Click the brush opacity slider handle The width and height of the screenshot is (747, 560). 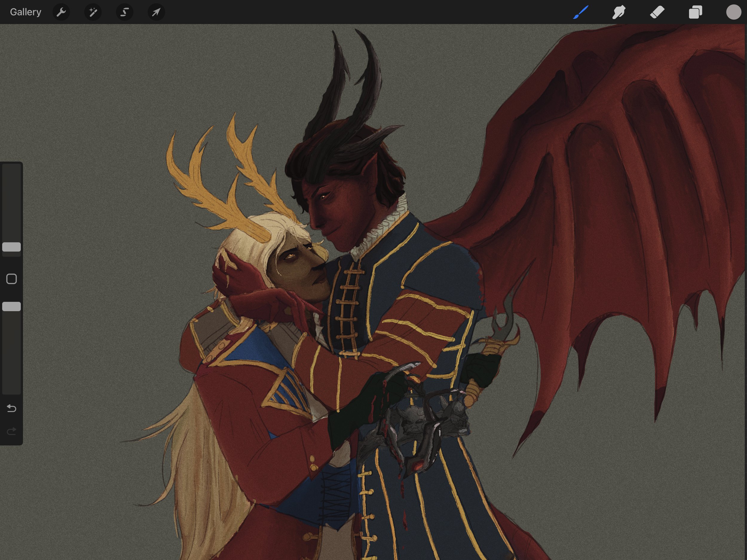pyautogui.click(x=11, y=306)
